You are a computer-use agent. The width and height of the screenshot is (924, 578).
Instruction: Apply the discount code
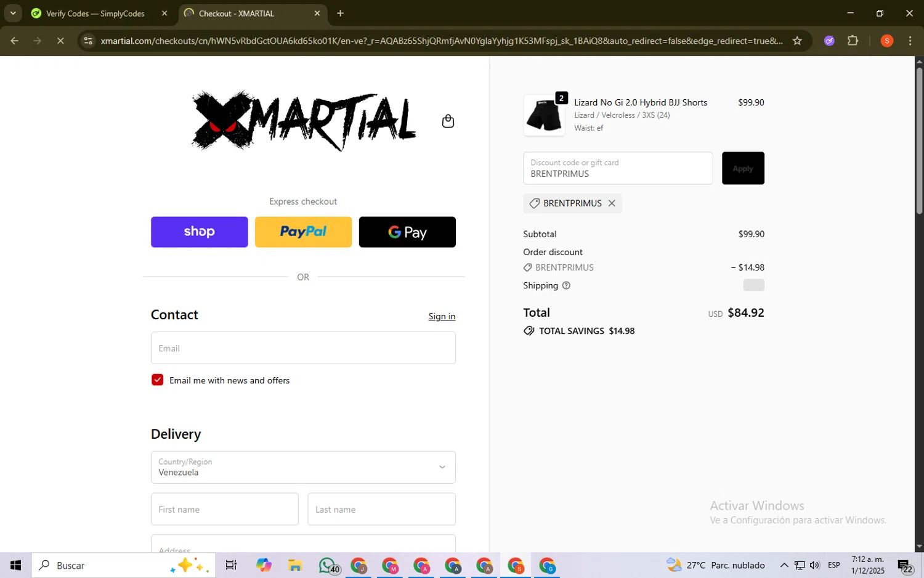tap(743, 168)
